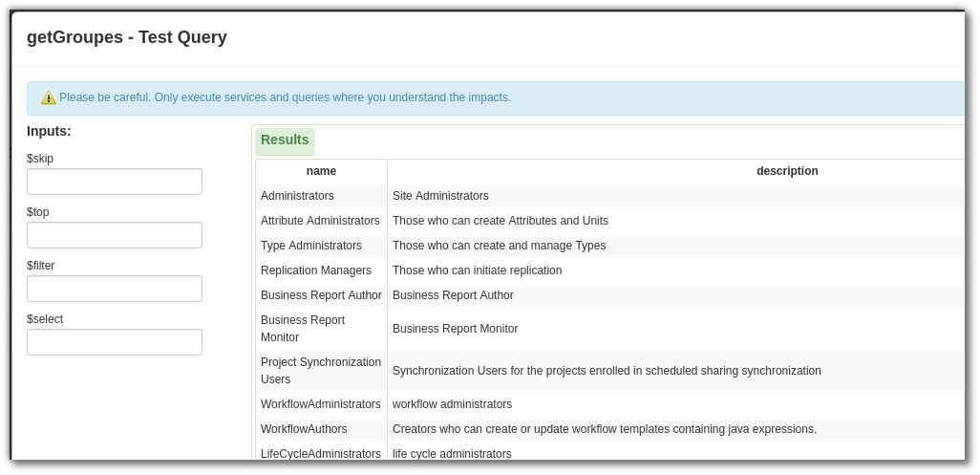This screenshot has width=980, height=475.
Task: Click the description column header
Action: [x=787, y=171]
